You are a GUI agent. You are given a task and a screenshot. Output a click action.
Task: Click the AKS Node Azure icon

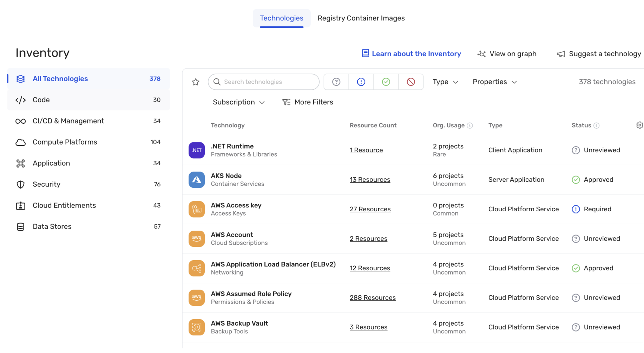pyautogui.click(x=197, y=180)
